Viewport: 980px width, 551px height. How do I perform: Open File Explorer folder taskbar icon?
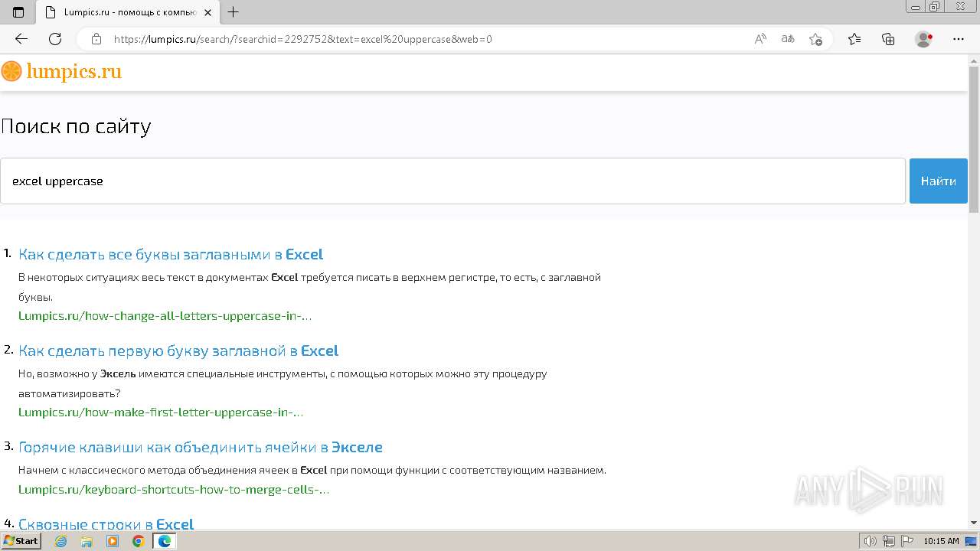tap(87, 541)
